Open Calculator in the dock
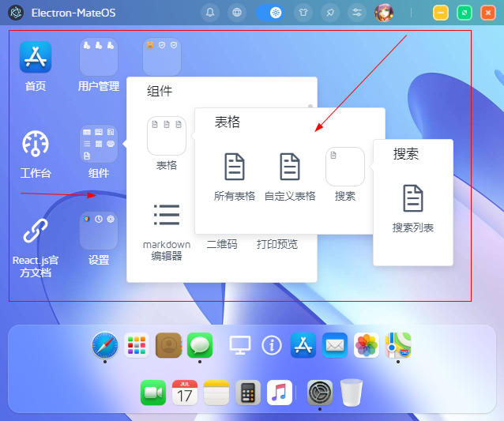Image resolution: width=504 pixels, height=421 pixels. pyautogui.click(x=248, y=393)
